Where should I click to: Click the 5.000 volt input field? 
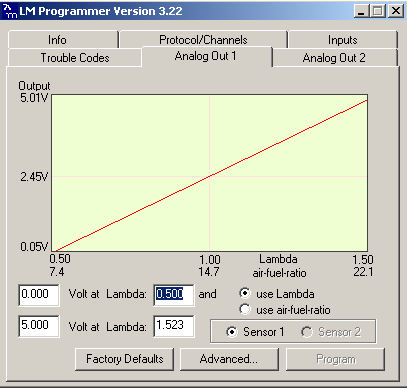tap(39, 326)
